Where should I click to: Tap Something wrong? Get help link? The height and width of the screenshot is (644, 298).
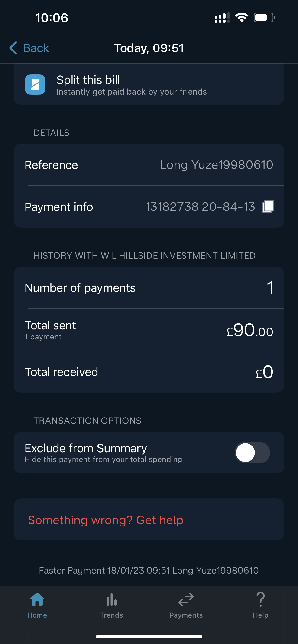coord(106,520)
